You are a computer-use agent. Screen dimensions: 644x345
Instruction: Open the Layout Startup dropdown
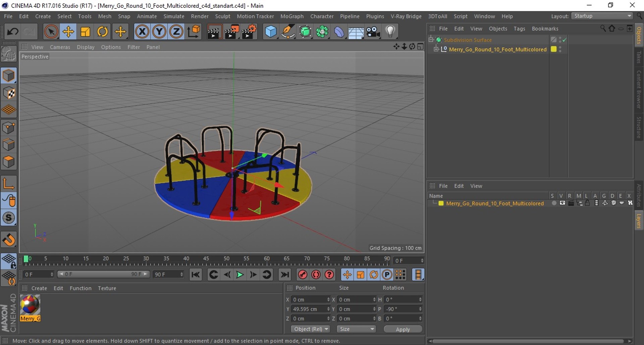[x=602, y=16]
